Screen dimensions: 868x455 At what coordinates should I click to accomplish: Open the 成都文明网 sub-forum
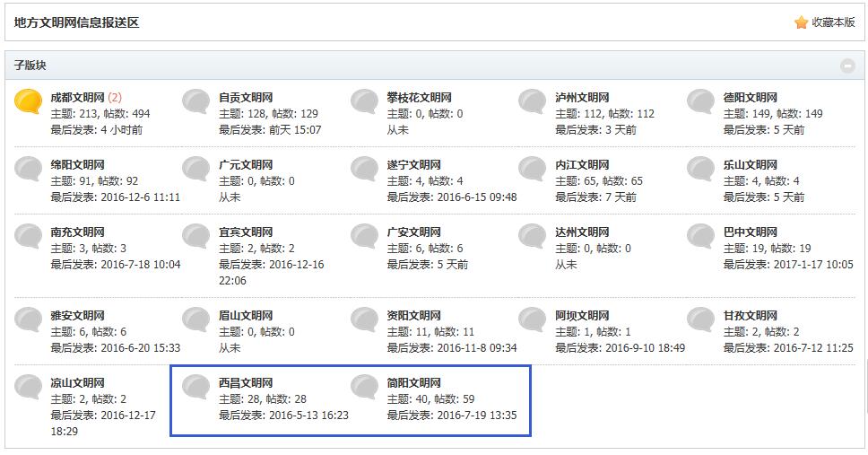77,98
